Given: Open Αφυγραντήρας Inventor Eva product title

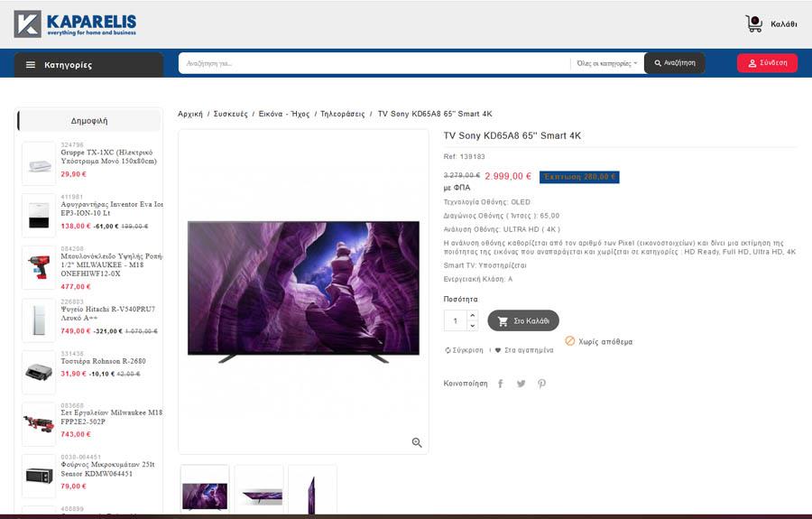Looking at the screenshot, I should pyautogui.click(x=111, y=209).
